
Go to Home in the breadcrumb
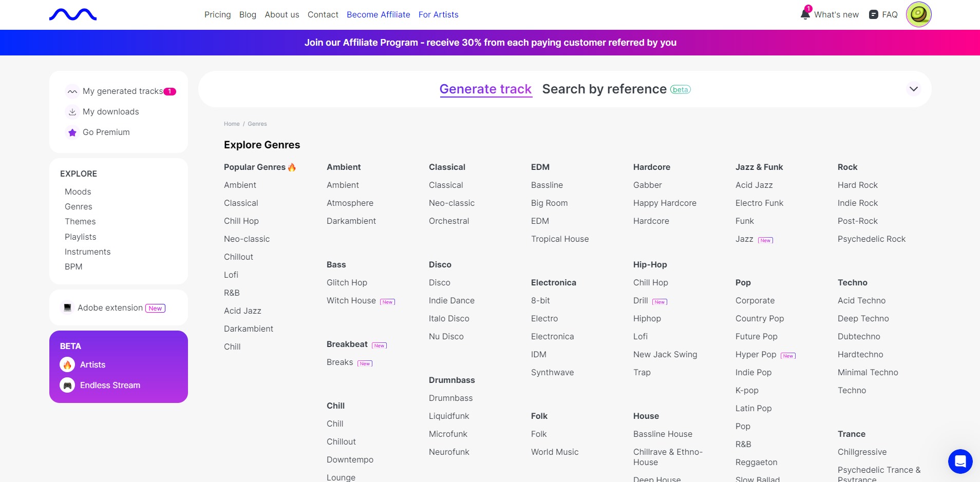coord(232,124)
